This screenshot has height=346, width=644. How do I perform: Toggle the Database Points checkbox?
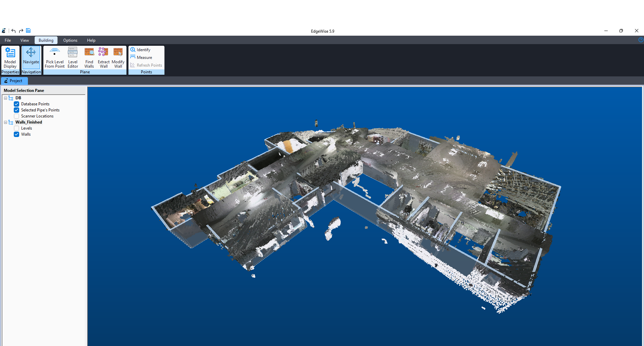pos(16,104)
